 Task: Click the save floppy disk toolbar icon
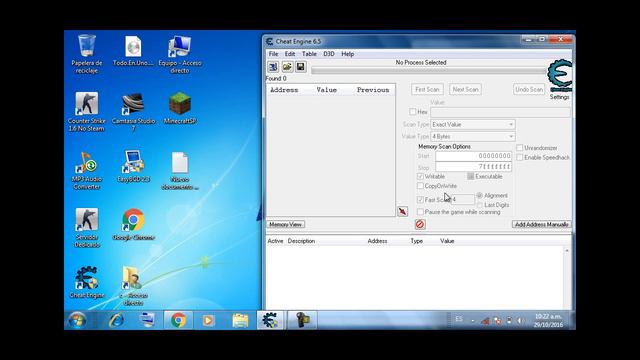300,67
